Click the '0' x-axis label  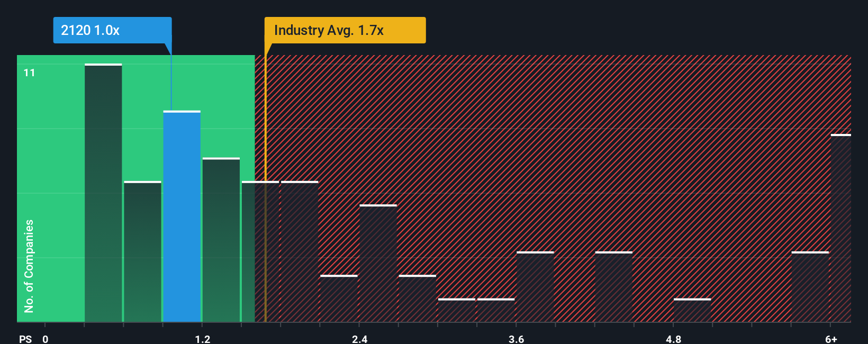pos(46,339)
